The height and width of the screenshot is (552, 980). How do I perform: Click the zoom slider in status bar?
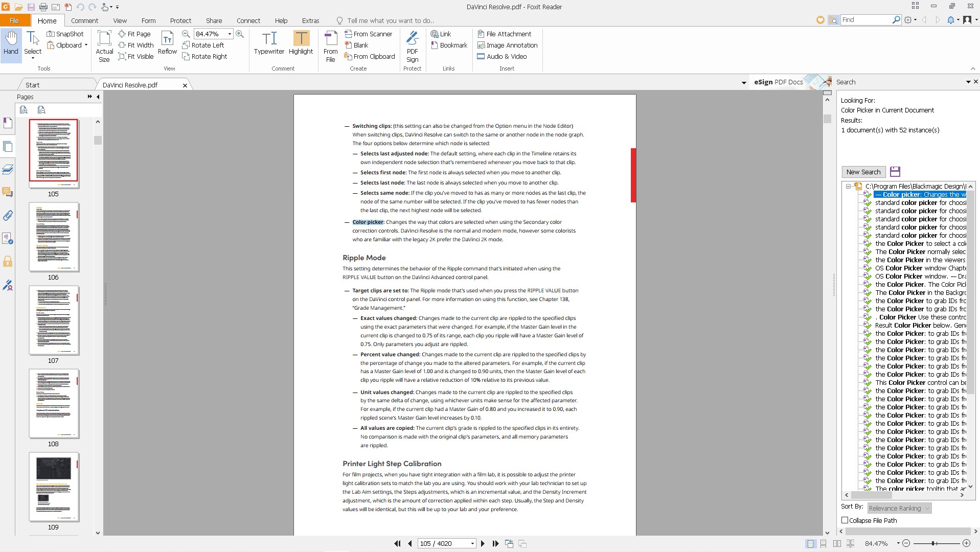pos(934,543)
